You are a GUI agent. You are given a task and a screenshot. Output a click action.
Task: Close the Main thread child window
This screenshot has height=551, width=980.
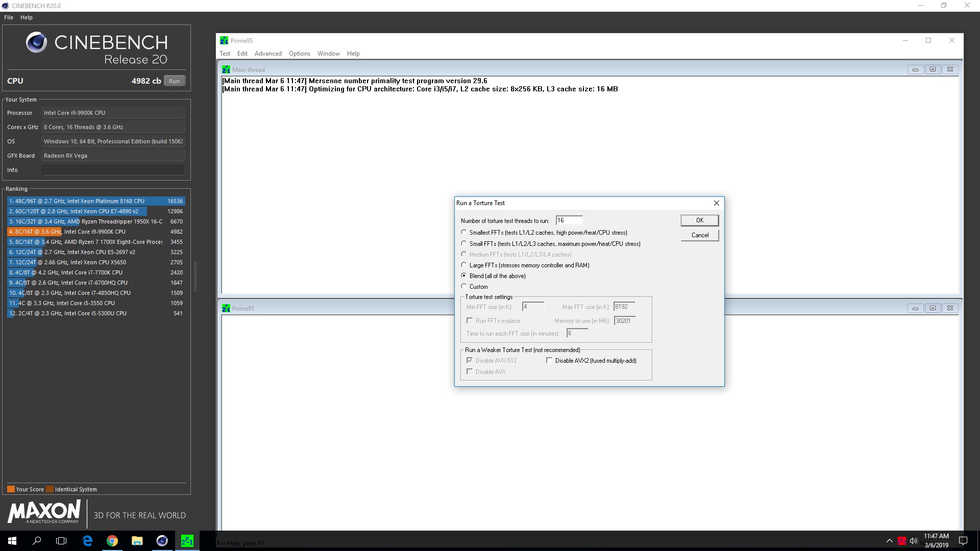[950, 69]
